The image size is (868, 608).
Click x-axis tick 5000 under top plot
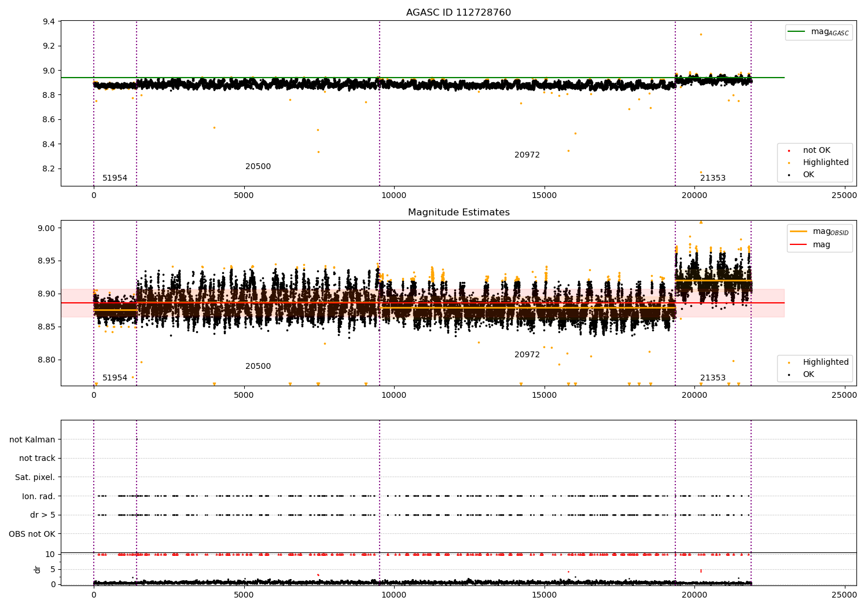tap(244, 196)
